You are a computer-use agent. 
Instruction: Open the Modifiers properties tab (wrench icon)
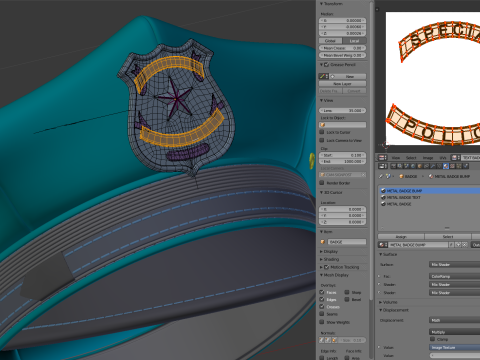tap(433, 166)
